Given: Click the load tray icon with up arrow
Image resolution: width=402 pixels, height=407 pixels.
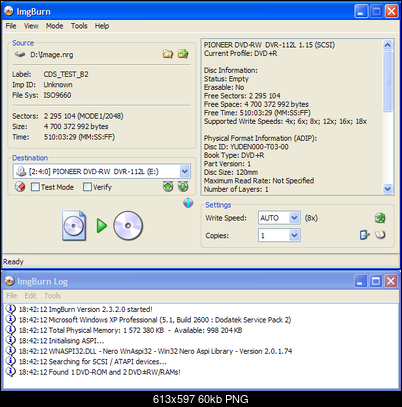Looking at the screenshot, I should tap(168, 187).
